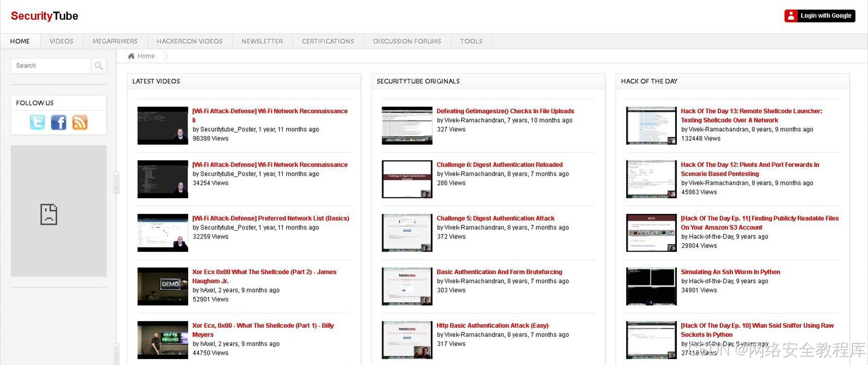868x365 pixels.
Task: Click thumbnail of Hack Of The Day 13
Action: click(652, 125)
